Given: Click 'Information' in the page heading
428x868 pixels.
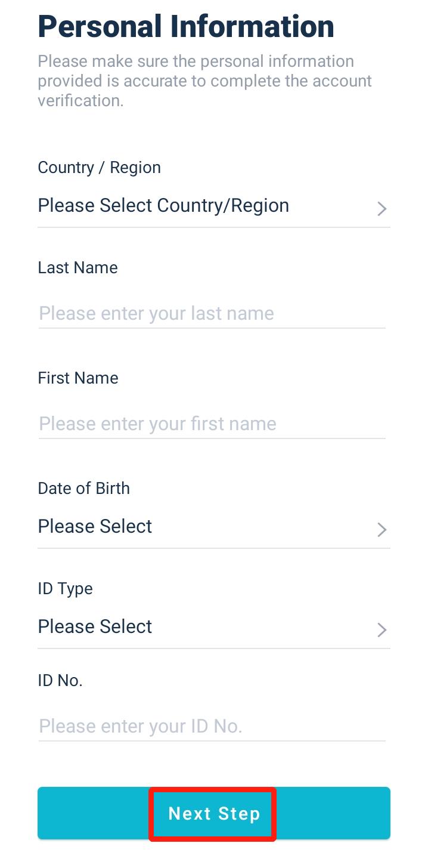Looking at the screenshot, I should (x=252, y=27).
